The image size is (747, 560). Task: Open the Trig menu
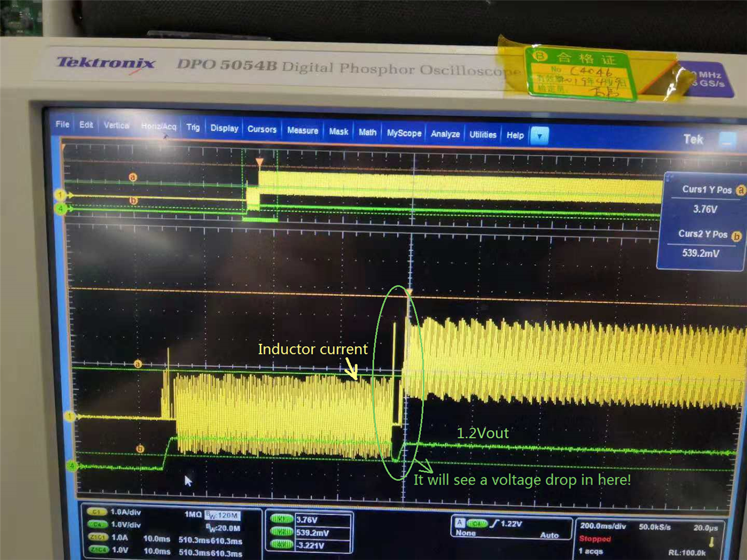[193, 128]
